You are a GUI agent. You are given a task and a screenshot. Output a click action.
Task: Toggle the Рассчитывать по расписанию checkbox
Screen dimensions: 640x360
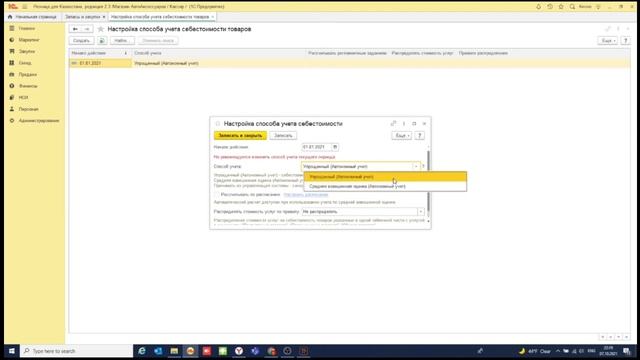point(217,195)
